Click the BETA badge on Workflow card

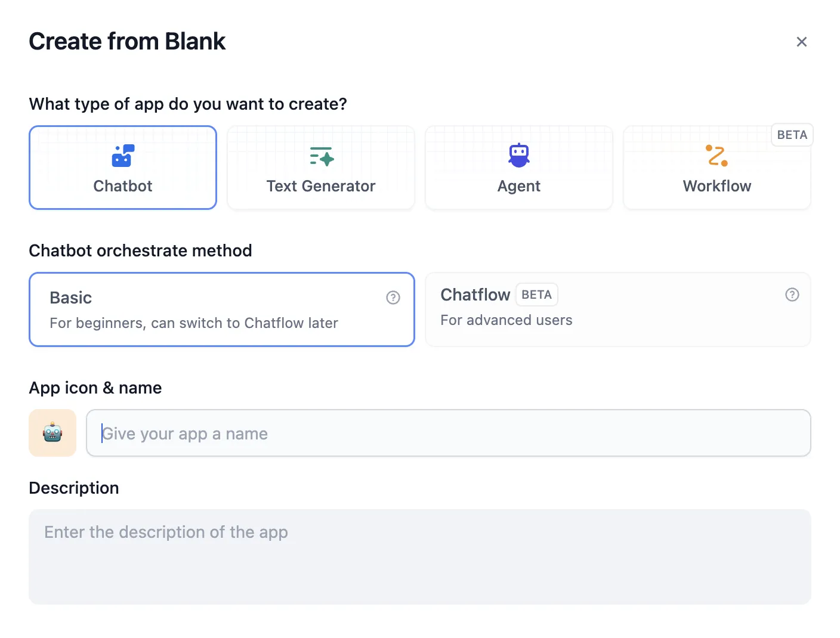[x=792, y=135]
